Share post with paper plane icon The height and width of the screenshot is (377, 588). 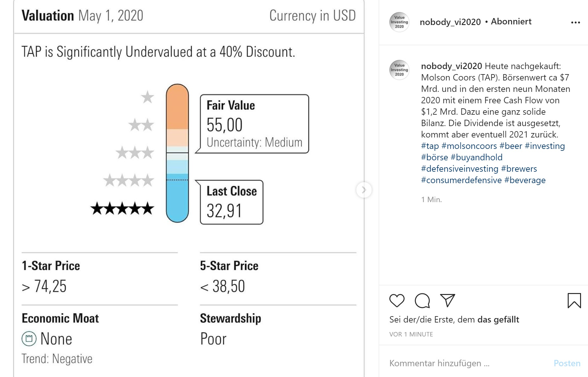[x=447, y=300]
